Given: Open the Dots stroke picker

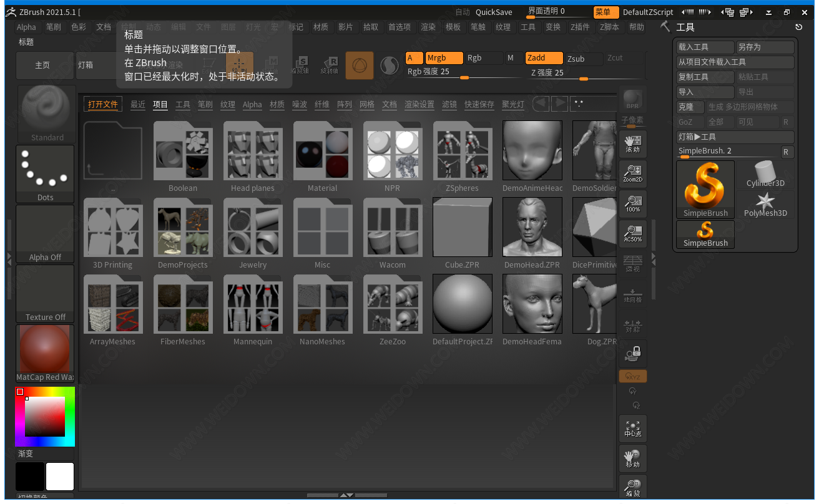Looking at the screenshot, I should (x=46, y=174).
